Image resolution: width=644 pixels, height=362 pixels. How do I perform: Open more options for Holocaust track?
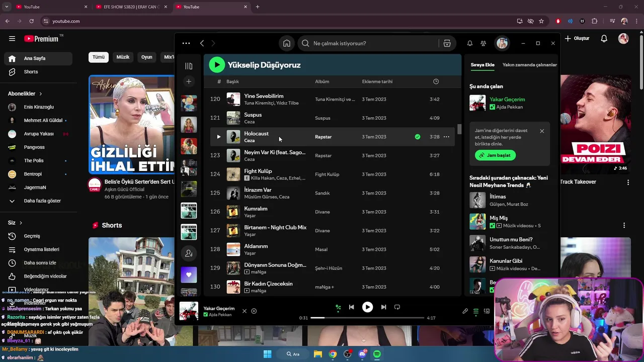click(x=446, y=137)
